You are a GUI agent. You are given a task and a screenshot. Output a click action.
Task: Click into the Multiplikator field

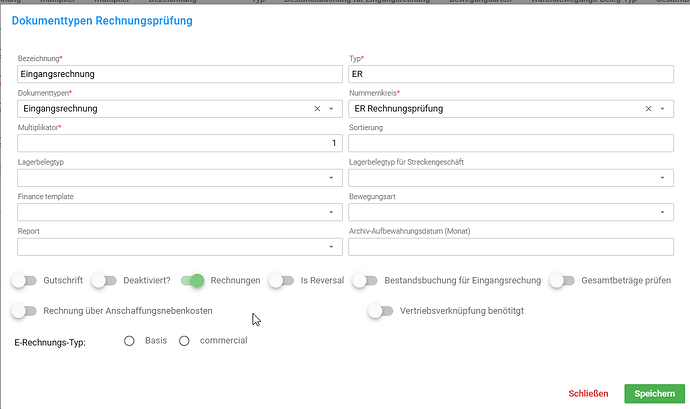[x=180, y=143]
